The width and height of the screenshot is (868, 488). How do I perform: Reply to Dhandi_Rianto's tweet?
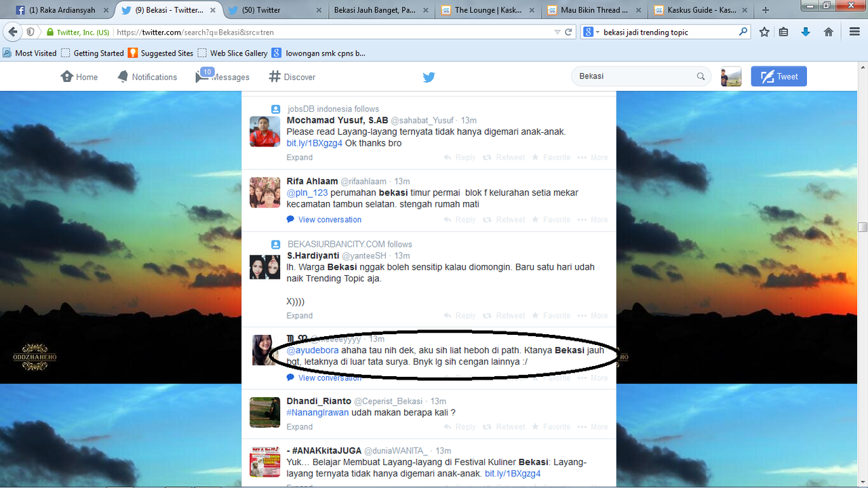(x=460, y=427)
